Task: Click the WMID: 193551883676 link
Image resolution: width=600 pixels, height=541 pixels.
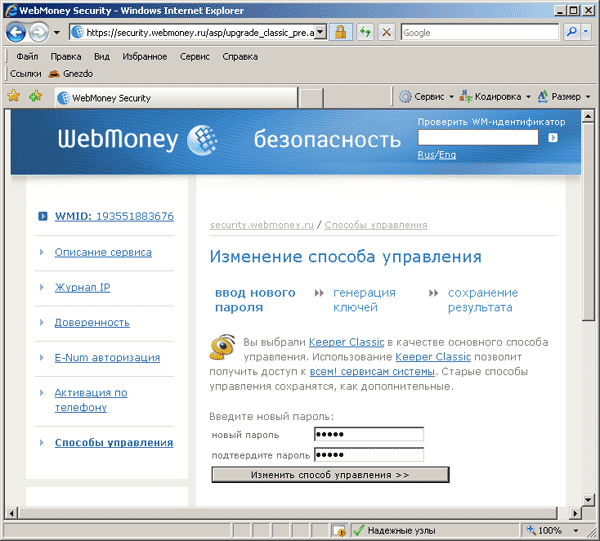Action: (x=114, y=216)
